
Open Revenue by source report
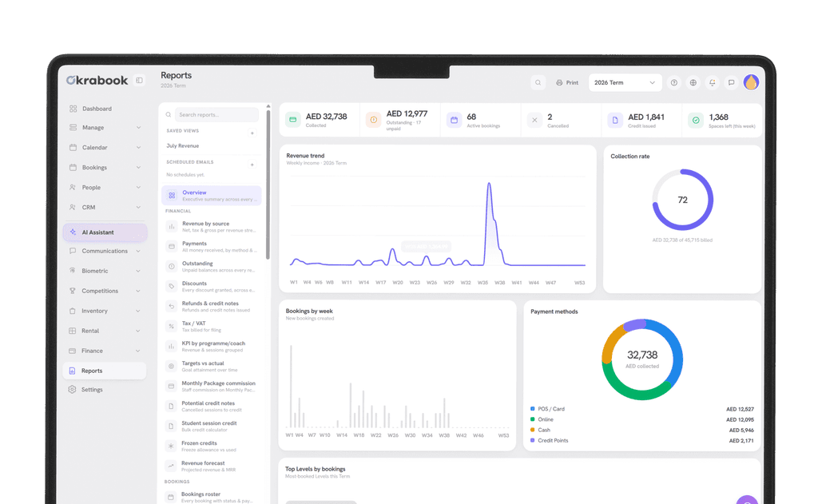[x=211, y=226]
